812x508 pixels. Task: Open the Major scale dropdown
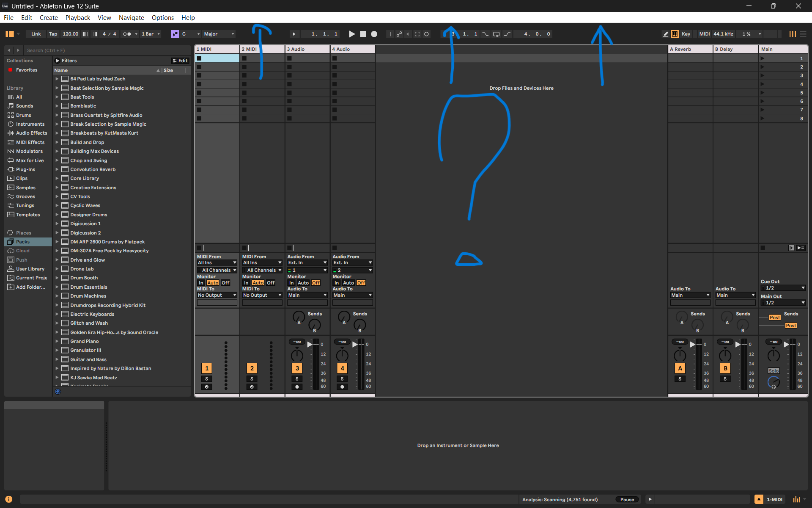(218, 34)
